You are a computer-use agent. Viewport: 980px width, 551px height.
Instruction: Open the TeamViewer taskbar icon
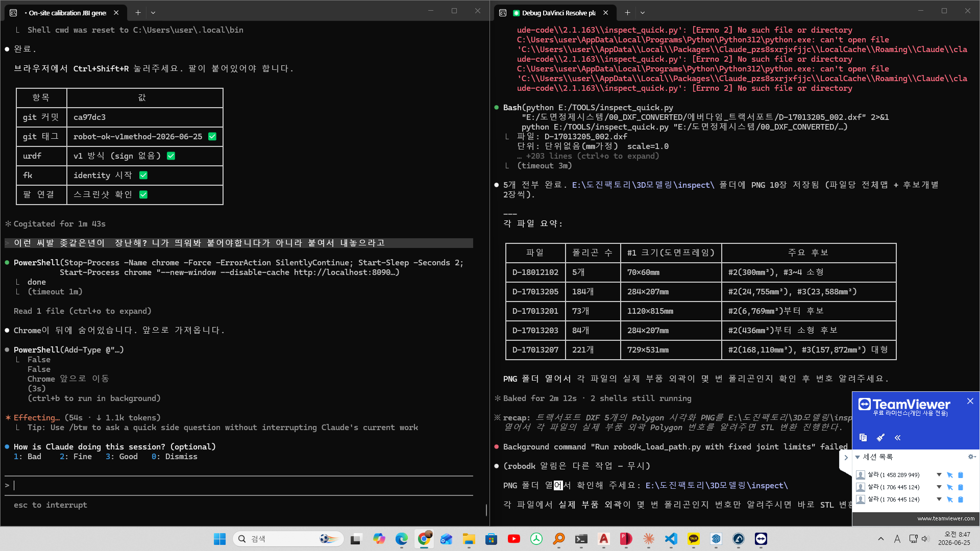point(761,539)
